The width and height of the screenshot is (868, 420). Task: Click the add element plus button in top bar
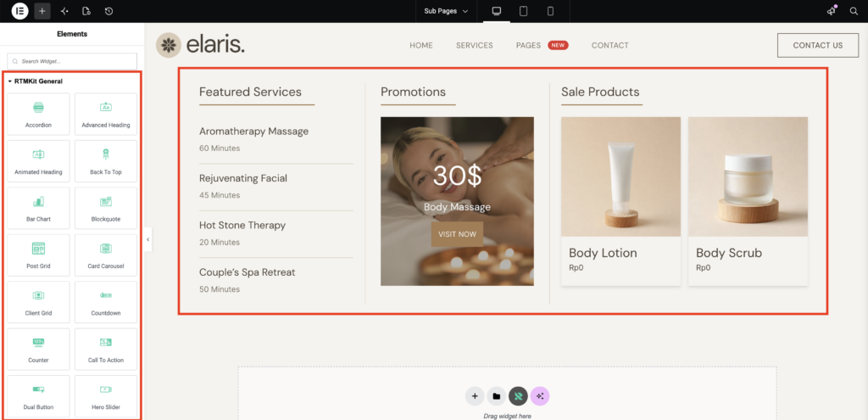[42, 11]
